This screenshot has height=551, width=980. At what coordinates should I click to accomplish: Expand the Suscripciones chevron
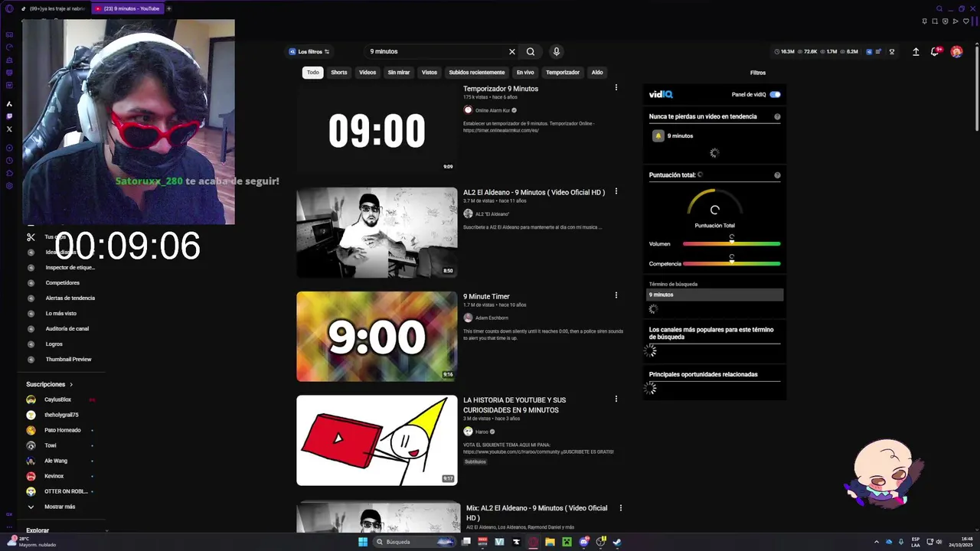(71, 384)
